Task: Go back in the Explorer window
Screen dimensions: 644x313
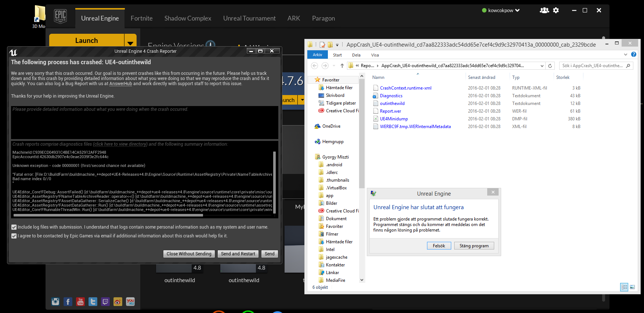Action: point(314,66)
